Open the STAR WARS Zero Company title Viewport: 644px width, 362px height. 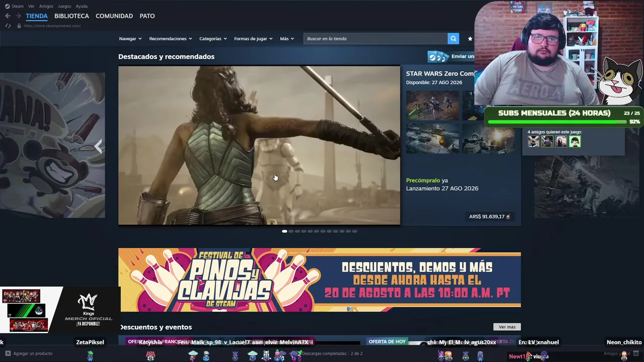[x=440, y=74]
